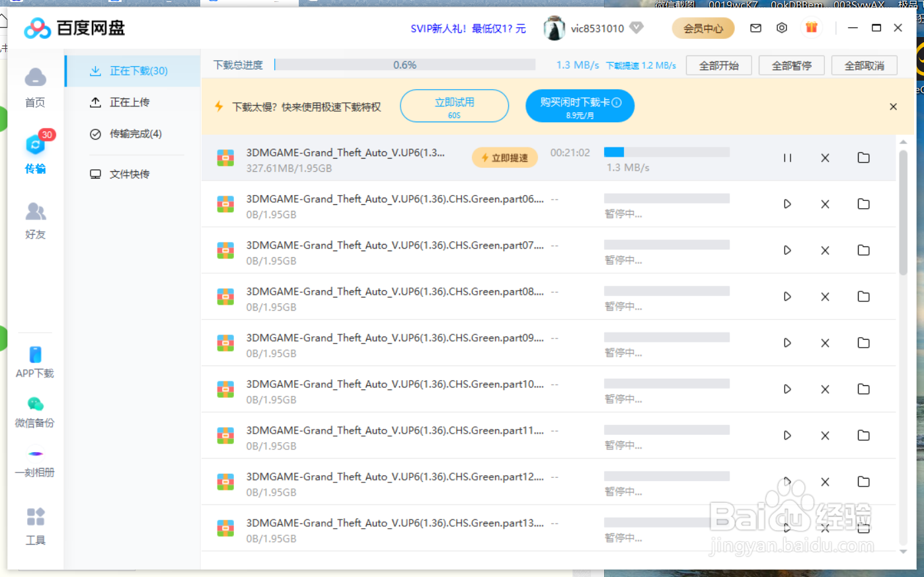Open the gift box icon

click(x=812, y=28)
